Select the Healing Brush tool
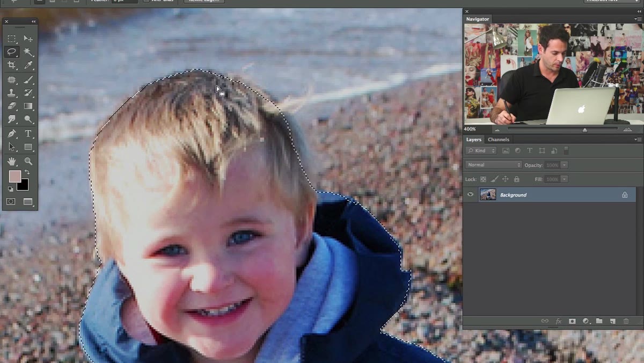The width and height of the screenshot is (644, 363). tap(11, 80)
